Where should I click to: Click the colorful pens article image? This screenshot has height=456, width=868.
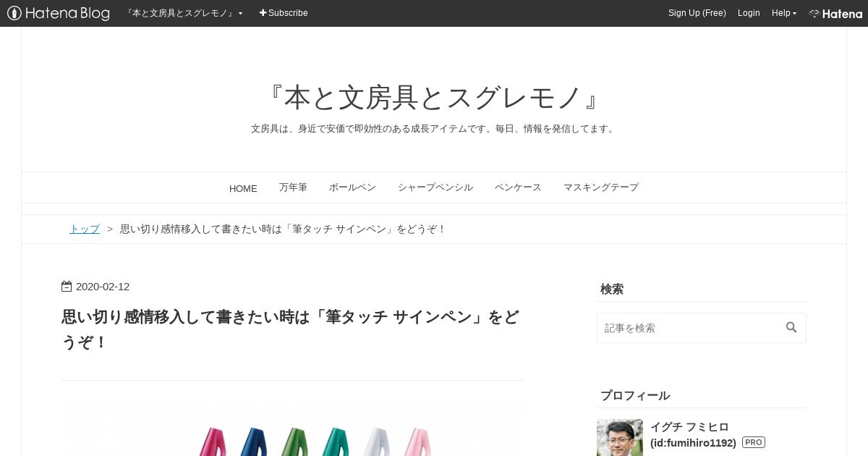point(292,426)
